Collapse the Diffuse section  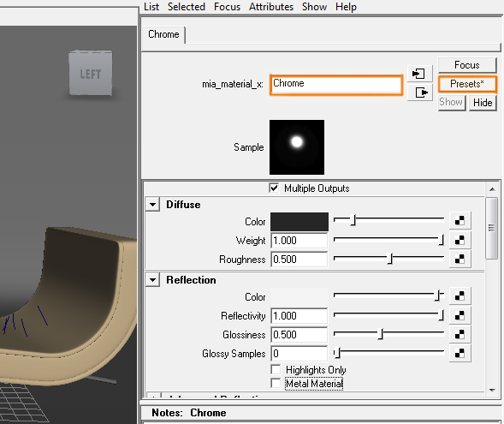(152, 204)
